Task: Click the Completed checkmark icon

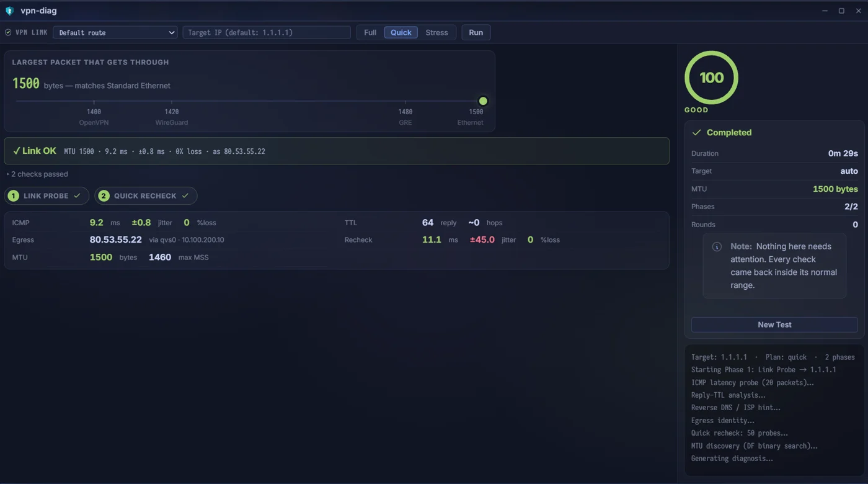Action: [697, 132]
